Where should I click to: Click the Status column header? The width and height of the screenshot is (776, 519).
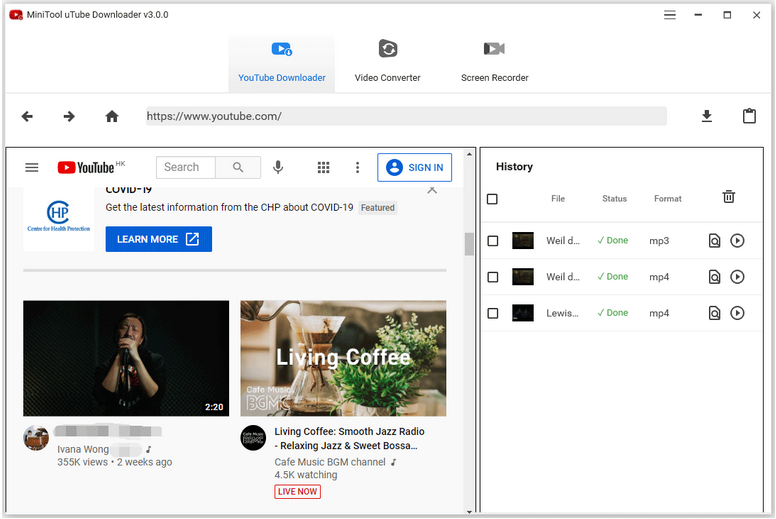point(614,198)
